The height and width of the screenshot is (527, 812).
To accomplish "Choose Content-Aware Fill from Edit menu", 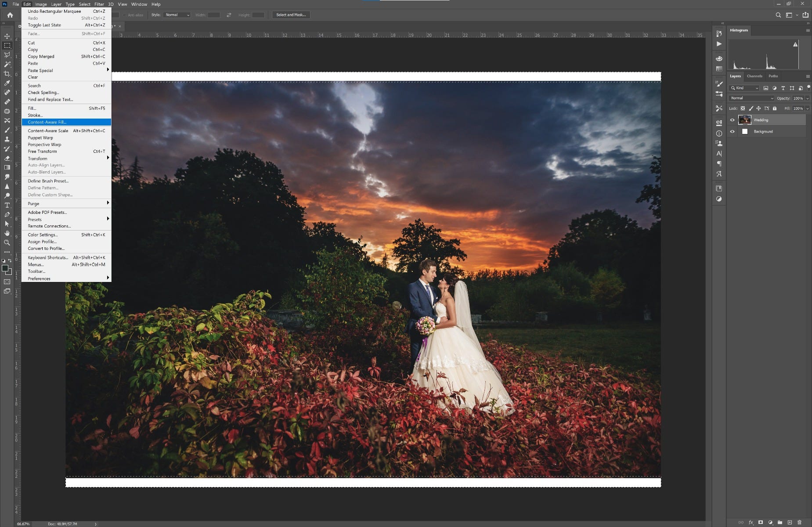I will click(66, 122).
